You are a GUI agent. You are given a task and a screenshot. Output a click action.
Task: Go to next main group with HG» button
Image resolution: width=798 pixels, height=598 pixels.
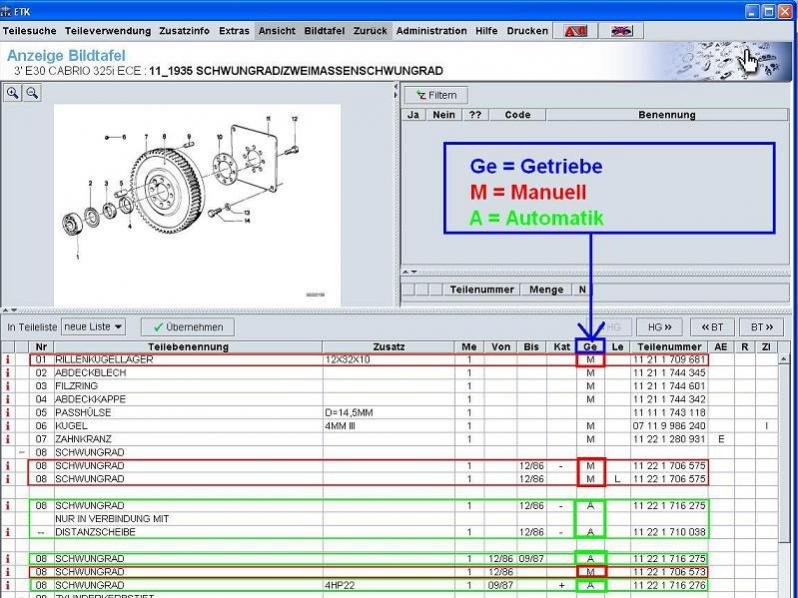(x=658, y=327)
